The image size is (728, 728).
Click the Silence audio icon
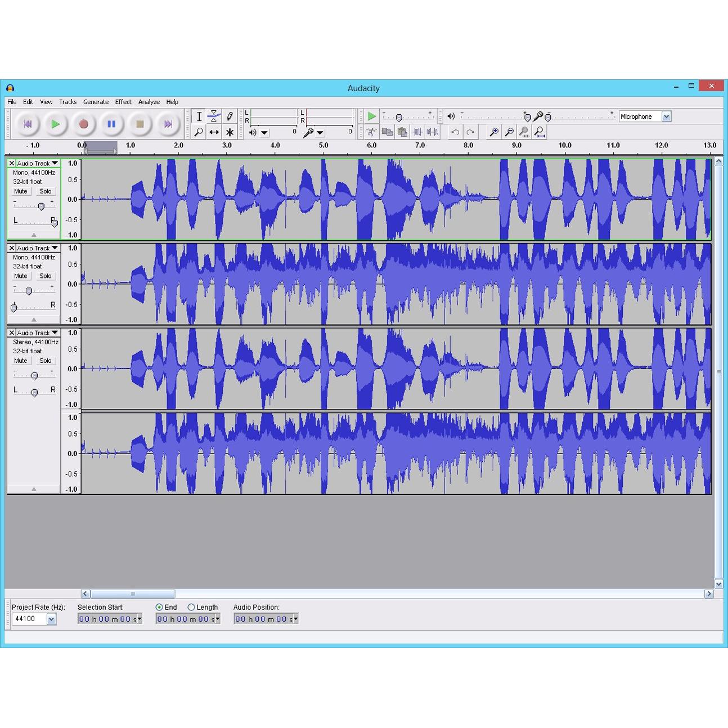(x=433, y=132)
